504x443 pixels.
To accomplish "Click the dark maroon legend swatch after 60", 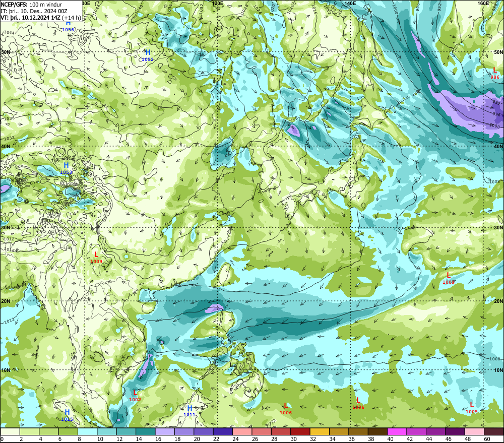I will pos(494,431).
